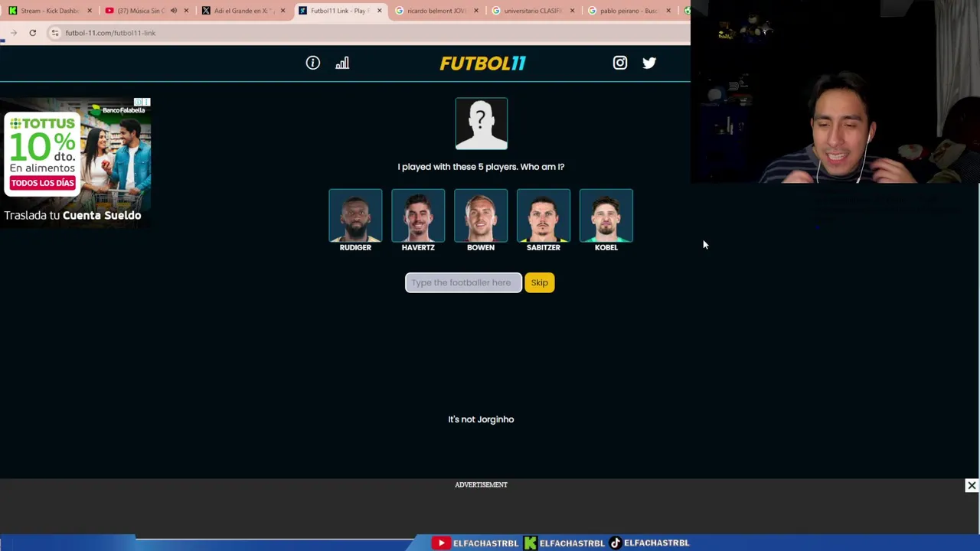The image size is (980, 551).
Task: Open the Twitter bird icon
Action: 649,63
